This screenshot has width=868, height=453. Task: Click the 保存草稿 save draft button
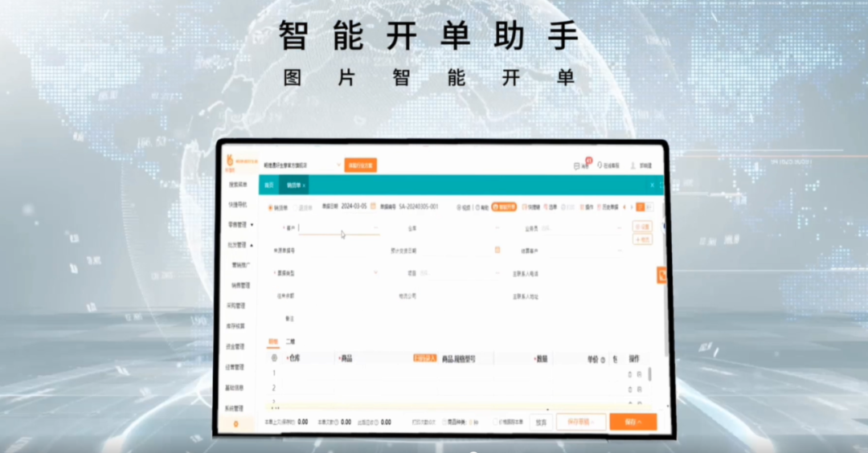click(581, 422)
